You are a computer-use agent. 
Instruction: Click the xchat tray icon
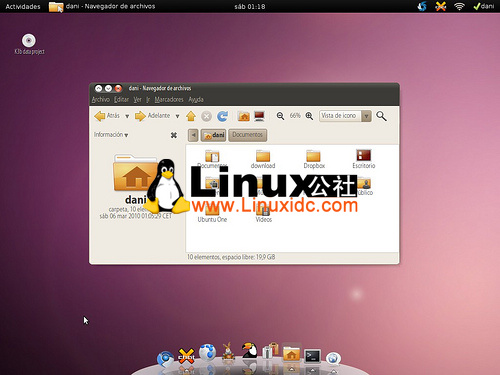[441, 6]
